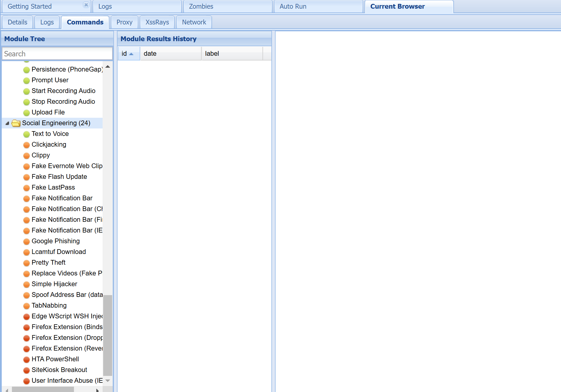Open the XssRays sub-tab

coord(157,22)
